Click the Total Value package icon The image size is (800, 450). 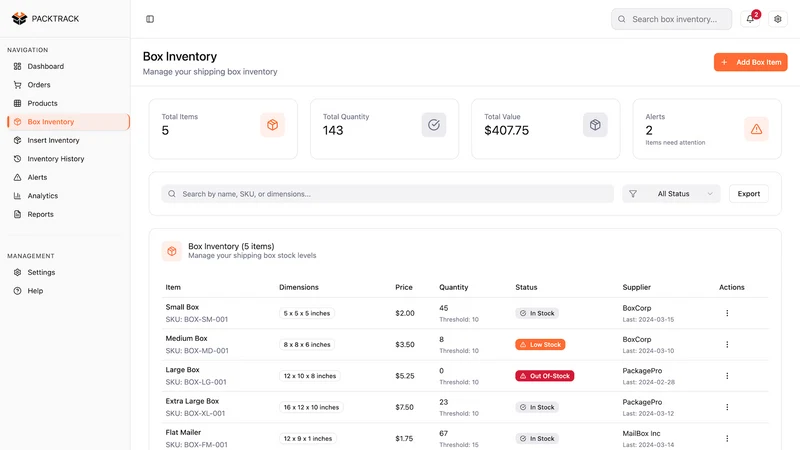click(x=595, y=125)
